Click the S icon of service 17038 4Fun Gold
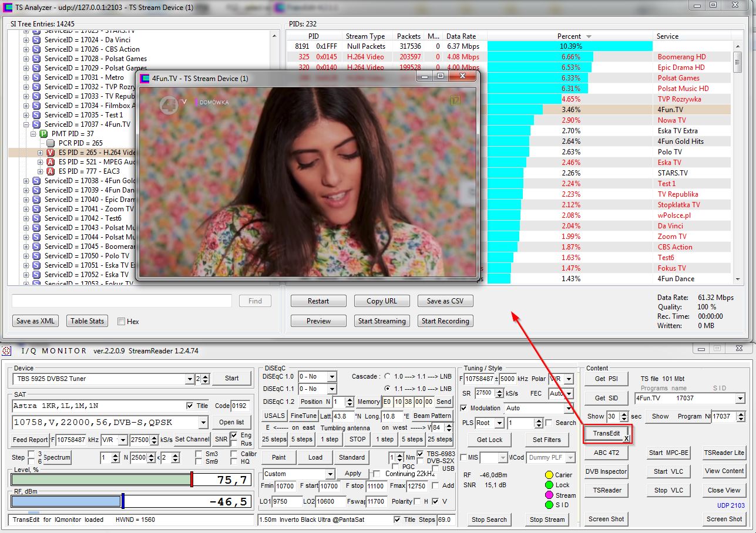The image size is (756, 533). pos(36,181)
